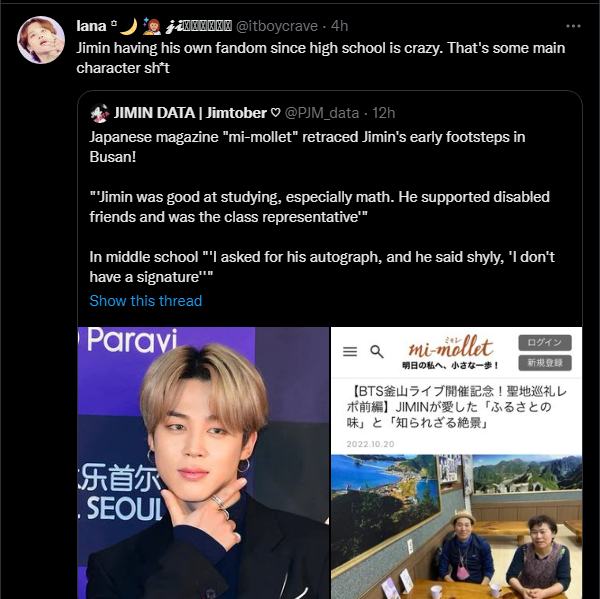Click the 新規登録 register button
Viewport: 600px width, 599px height.
pos(545,363)
